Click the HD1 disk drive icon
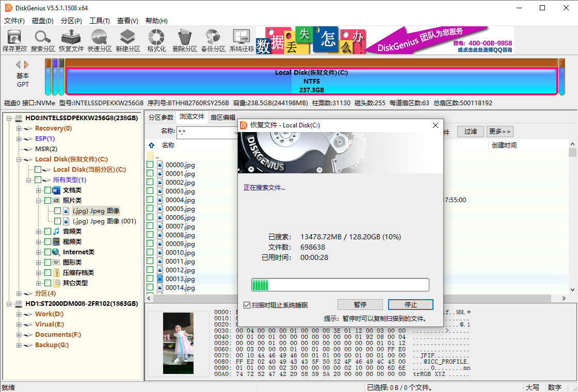The width and height of the screenshot is (578, 392). [19, 304]
